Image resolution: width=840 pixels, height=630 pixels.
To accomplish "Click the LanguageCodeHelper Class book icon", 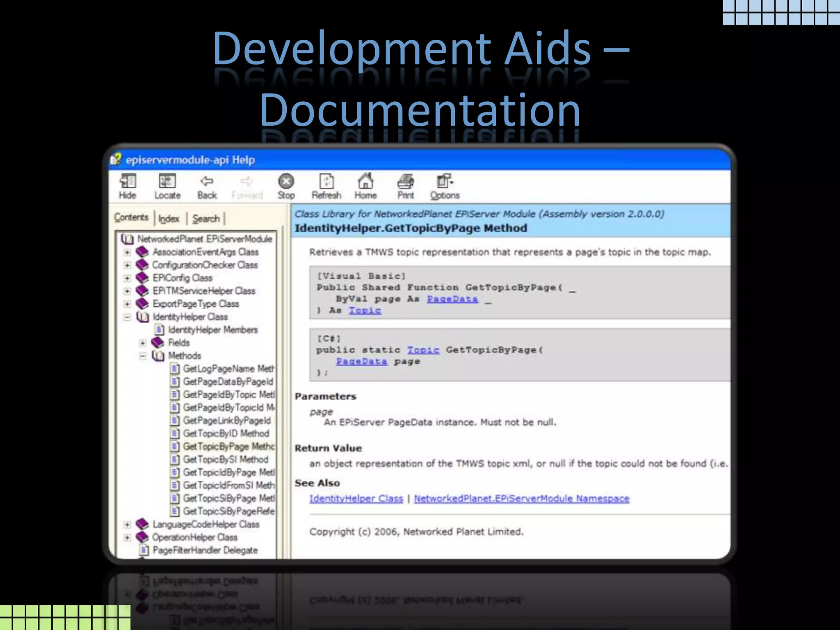I will 142,524.
